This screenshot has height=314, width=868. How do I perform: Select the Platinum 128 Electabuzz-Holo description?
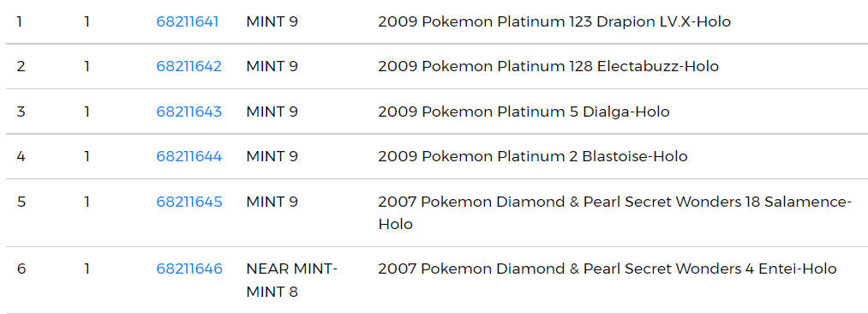coord(548,66)
